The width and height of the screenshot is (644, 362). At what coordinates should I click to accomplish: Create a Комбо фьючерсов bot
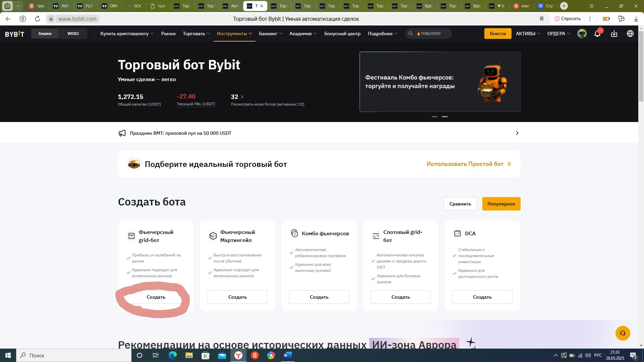tap(319, 297)
